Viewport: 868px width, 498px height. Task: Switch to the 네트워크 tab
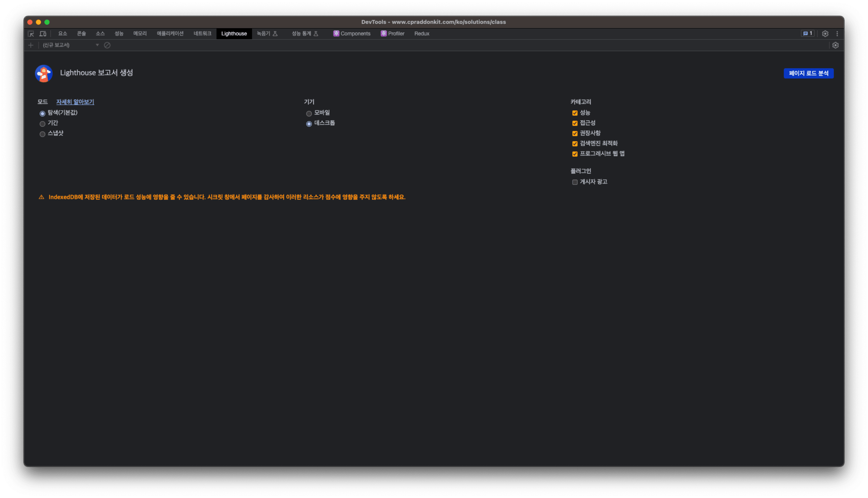(x=202, y=33)
